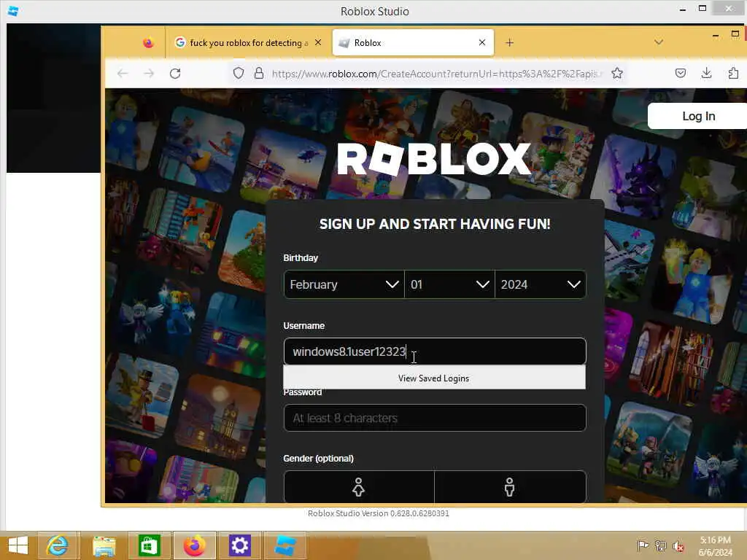Open the Windows Start button
Viewport: 747px width, 560px height.
click(18, 545)
